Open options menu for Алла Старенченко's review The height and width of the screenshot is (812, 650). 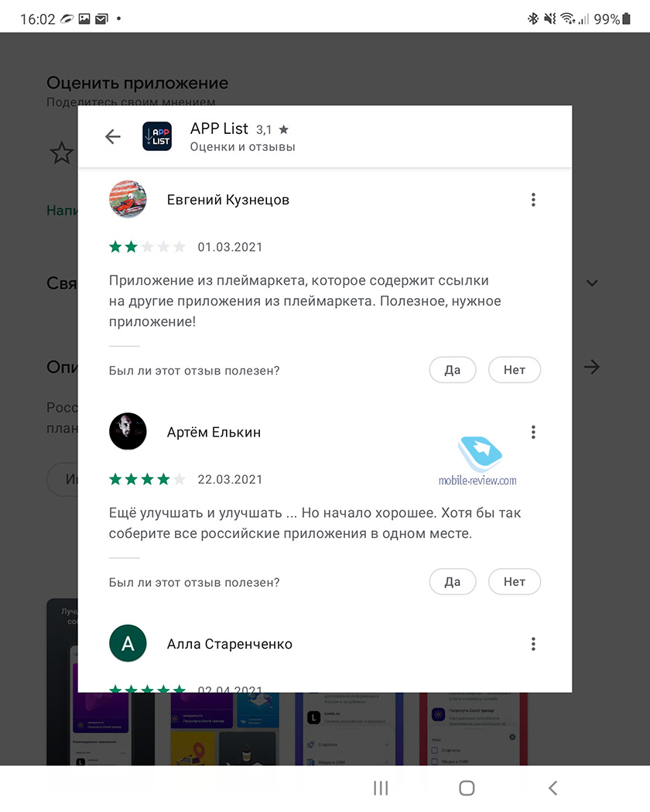coord(533,644)
